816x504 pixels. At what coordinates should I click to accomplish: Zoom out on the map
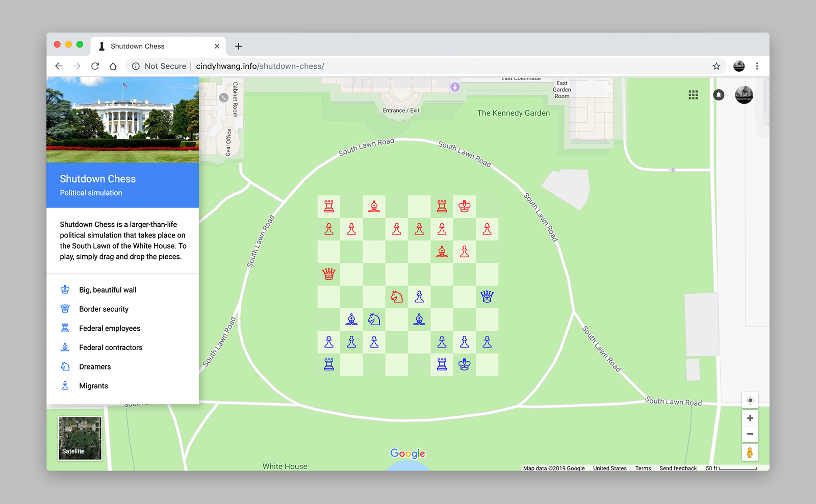750,434
